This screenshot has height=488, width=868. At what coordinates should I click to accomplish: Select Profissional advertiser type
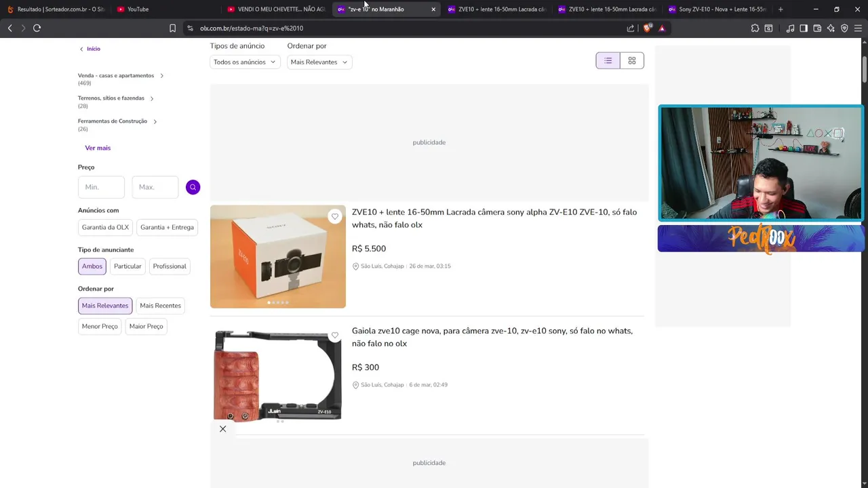pyautogui.click(x=170, y=266)
